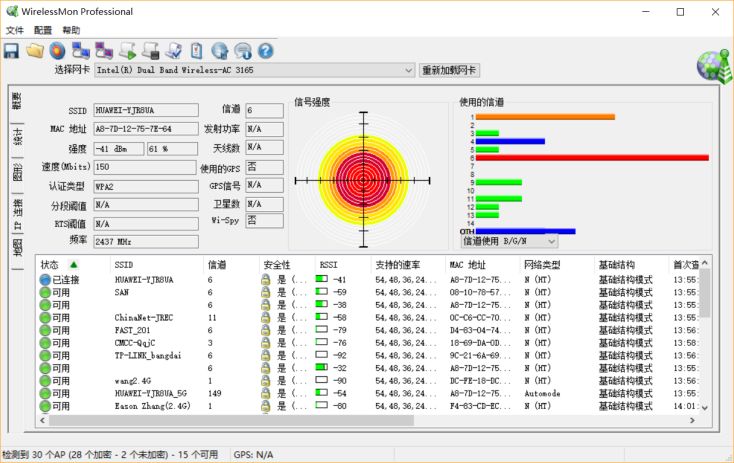Screen dimensions: 734x463
Task: Click Automode network type in HUAWEI-YJRSUA_5G row
Action: coord(542,393)
